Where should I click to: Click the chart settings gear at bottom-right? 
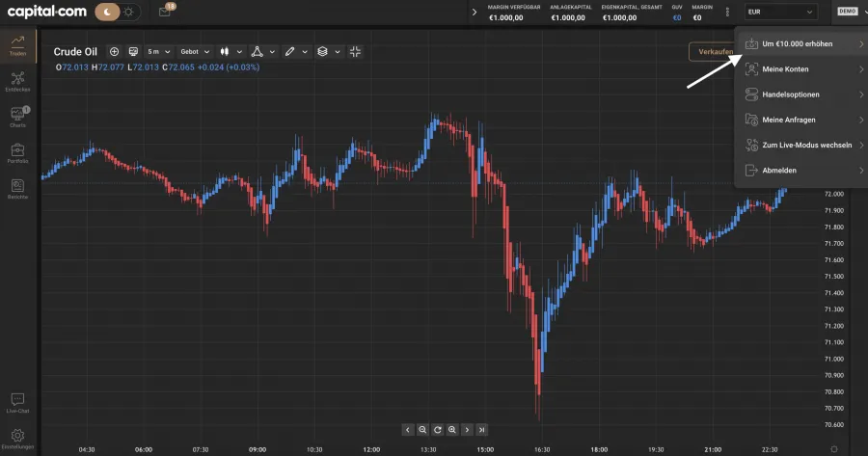834,449
